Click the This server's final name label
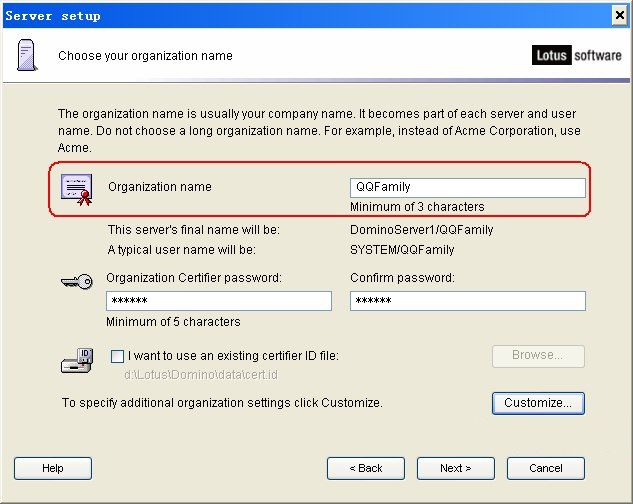The height and width of the screenshot is (504, 633). point(194,230)
